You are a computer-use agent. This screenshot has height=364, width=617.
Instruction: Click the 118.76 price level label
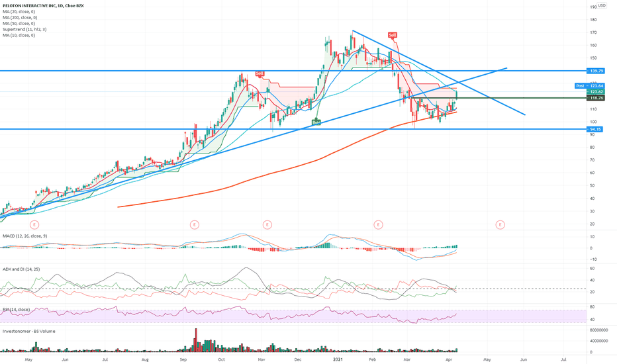pos(595,97)
